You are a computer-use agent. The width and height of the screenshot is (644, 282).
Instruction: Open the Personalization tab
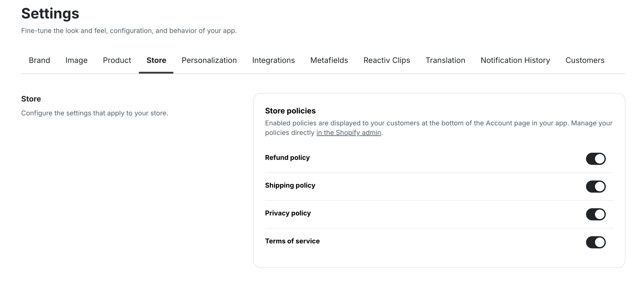pos(209,60)
